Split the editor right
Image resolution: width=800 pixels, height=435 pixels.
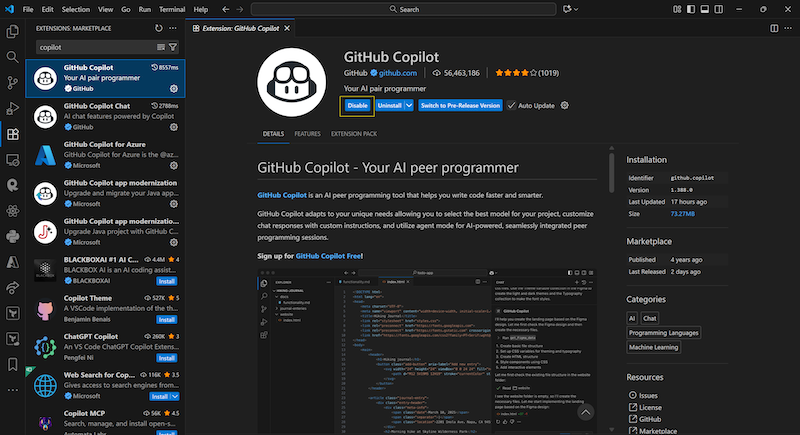click(774, 29)
